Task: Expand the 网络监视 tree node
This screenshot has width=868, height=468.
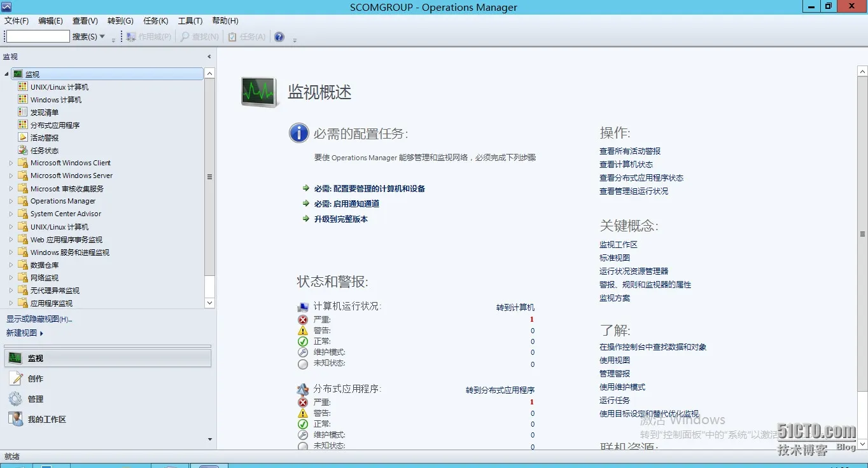Action: tap(11, 277)
